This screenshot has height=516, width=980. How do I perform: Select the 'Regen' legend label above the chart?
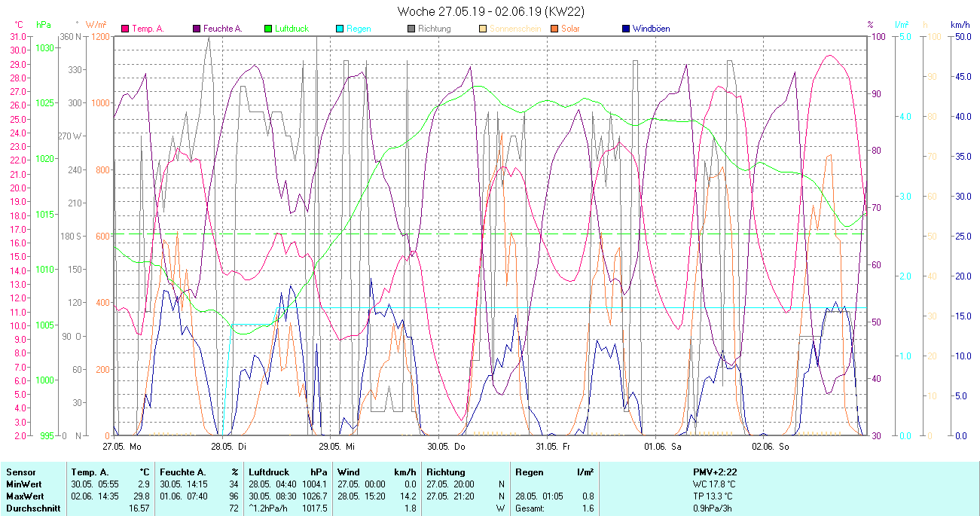click(359, 29)
